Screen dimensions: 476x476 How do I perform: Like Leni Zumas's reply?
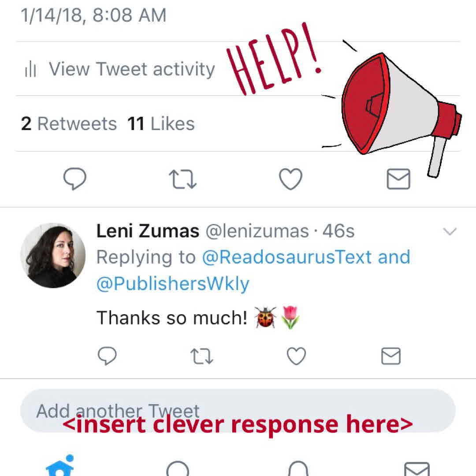point(296,356)
